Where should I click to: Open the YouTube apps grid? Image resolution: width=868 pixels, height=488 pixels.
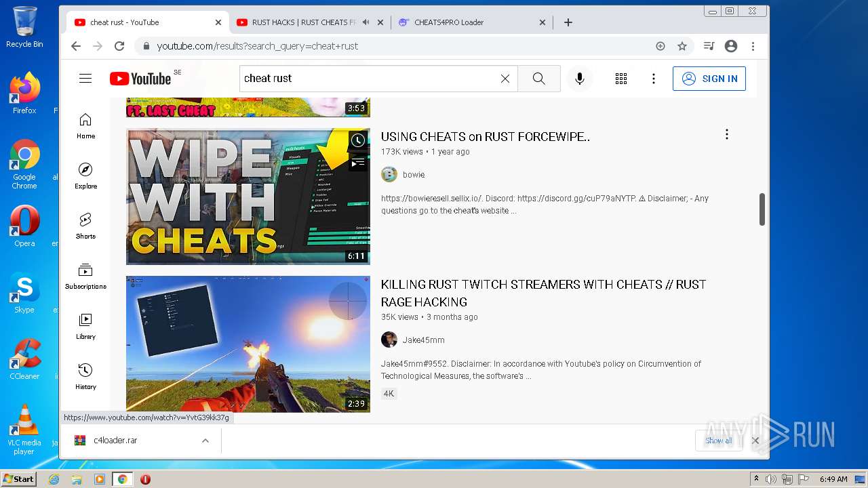(x=621, y=79)
